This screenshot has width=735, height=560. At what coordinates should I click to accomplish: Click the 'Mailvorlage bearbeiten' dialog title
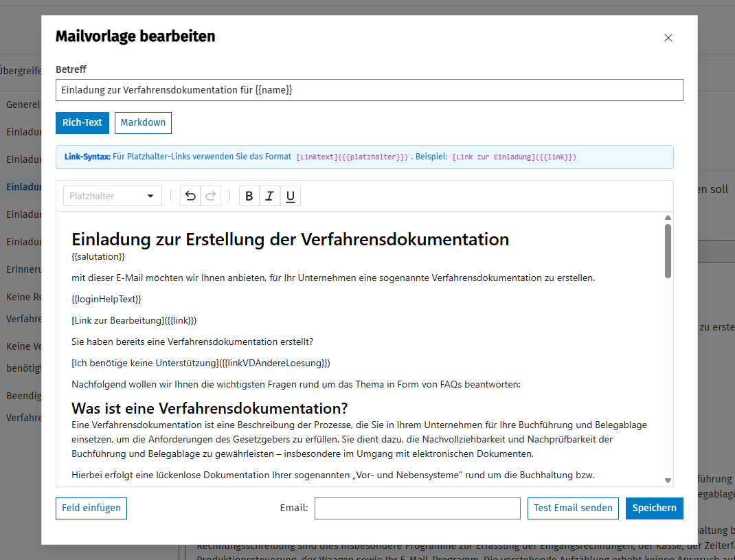(135, 36)
